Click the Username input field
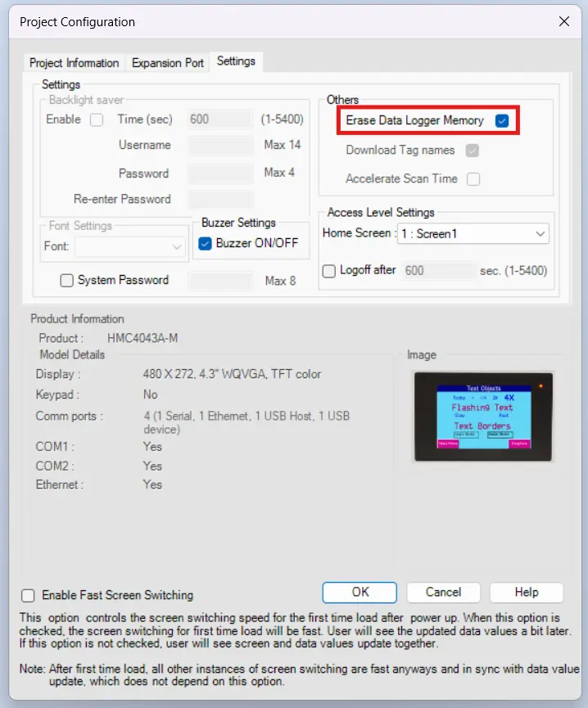This screenshot has height=708, width=588. (220, 146)
